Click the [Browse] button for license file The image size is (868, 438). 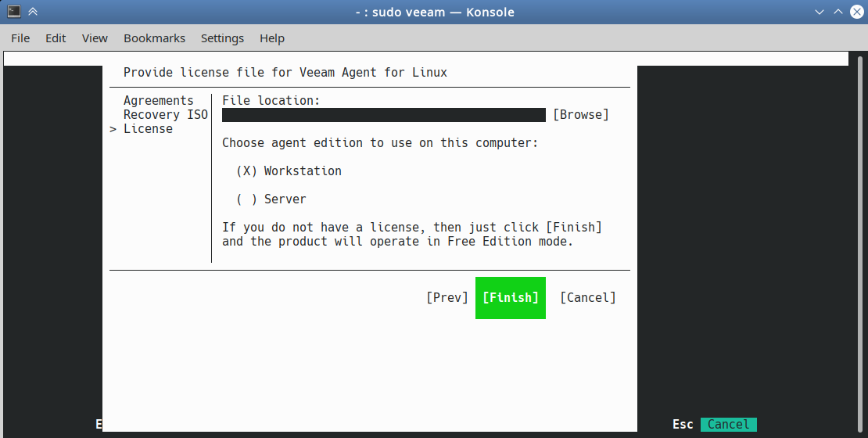[581, 115]
